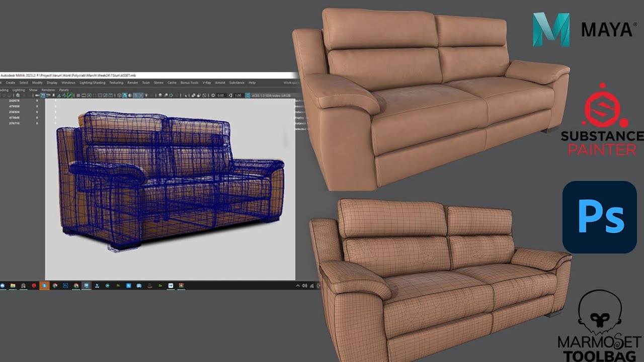
Task: Open the Modify menu
Action: [37, 82]
